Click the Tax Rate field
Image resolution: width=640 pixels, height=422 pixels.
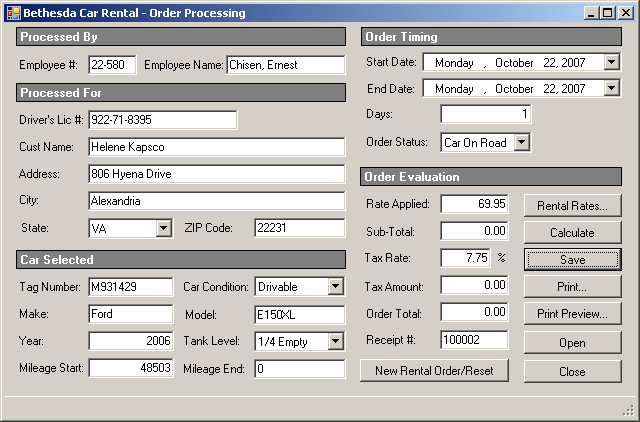pyautogui.click(x=465, y=258)
